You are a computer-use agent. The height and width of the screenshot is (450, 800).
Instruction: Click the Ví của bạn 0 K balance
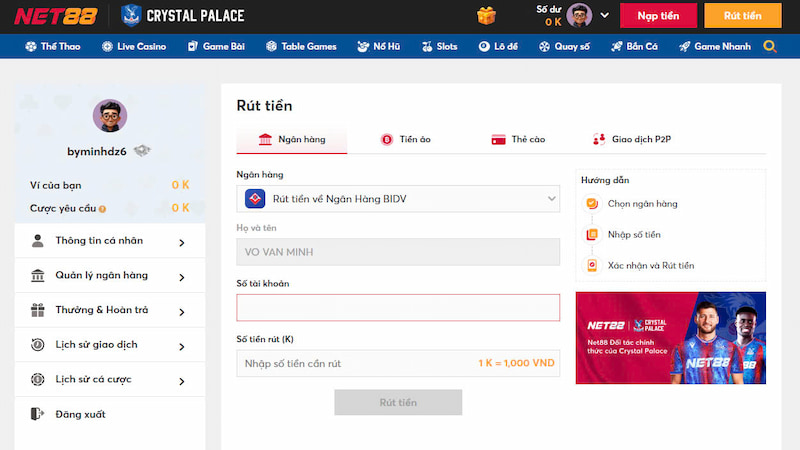[181, 185]
